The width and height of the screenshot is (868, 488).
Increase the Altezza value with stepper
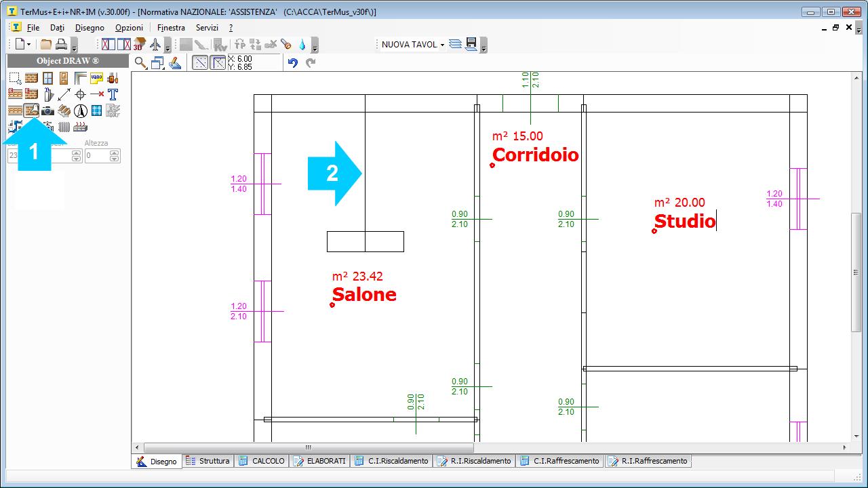coord(115,153)
